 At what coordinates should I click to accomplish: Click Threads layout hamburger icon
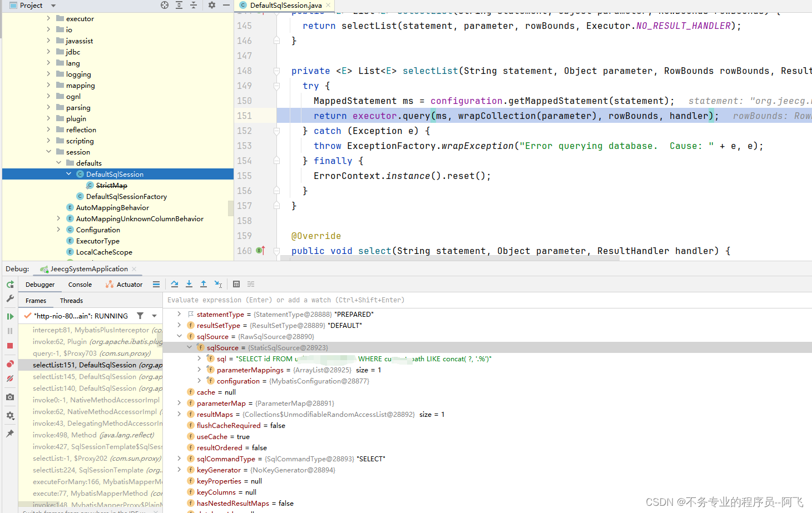[x=156, y=284]
